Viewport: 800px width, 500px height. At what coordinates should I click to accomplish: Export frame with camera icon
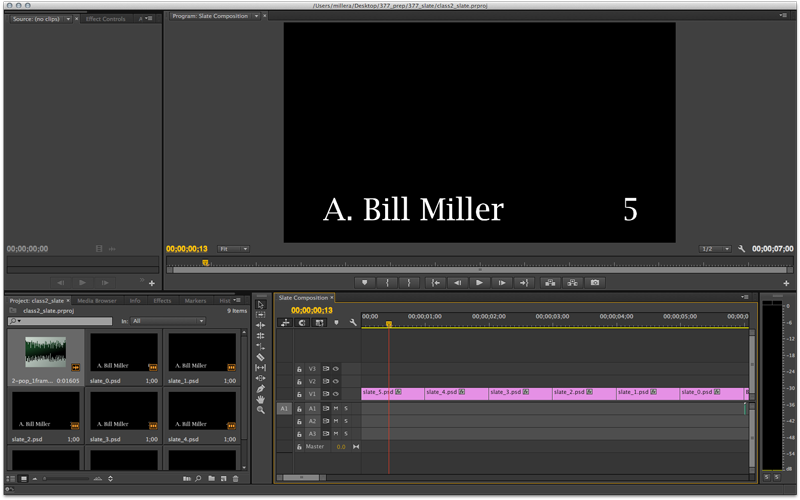[x=595, y=283]
